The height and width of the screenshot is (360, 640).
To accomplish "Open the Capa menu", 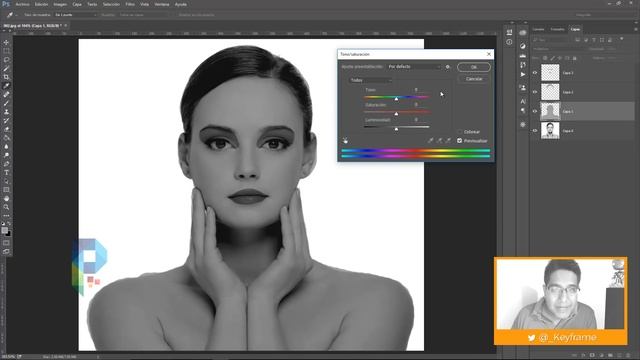I will pos(77,4).
